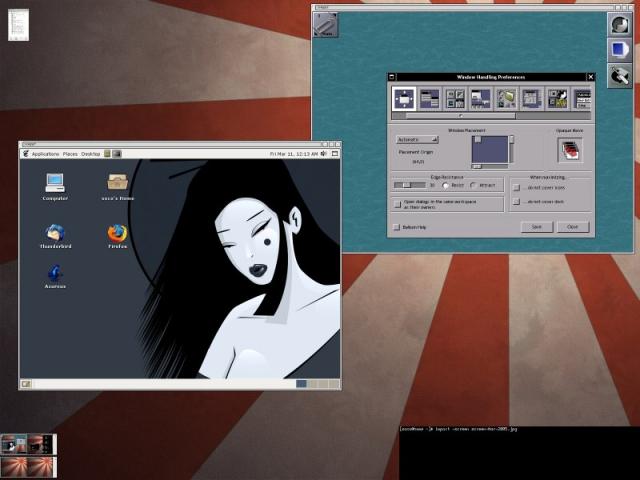This screenshot has width=640, height=480.
Task: Click the Save button
Action: [537, 227]
